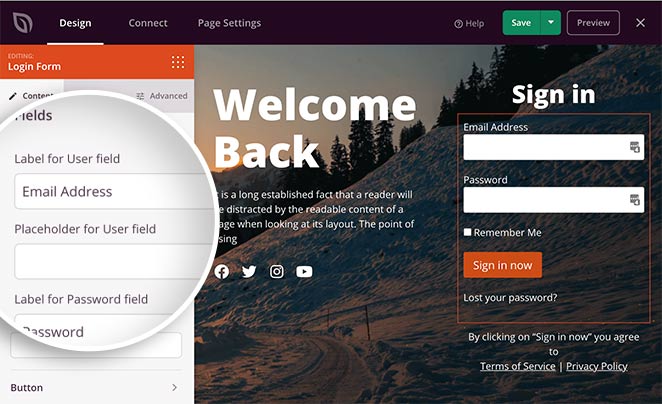Click the autofill icon in Password field
Image resolution: width=662 pixels, height=404 pixels.
pos(635,200)
